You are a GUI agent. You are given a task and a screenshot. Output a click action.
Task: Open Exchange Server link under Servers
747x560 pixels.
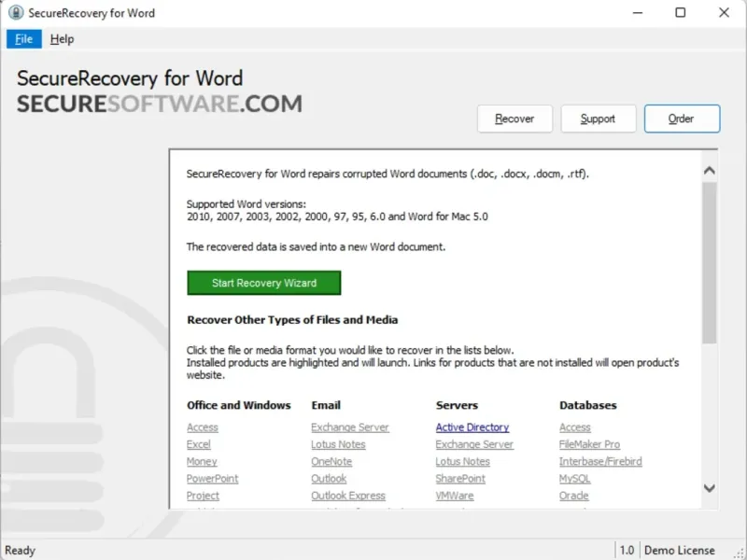(474, 445)
